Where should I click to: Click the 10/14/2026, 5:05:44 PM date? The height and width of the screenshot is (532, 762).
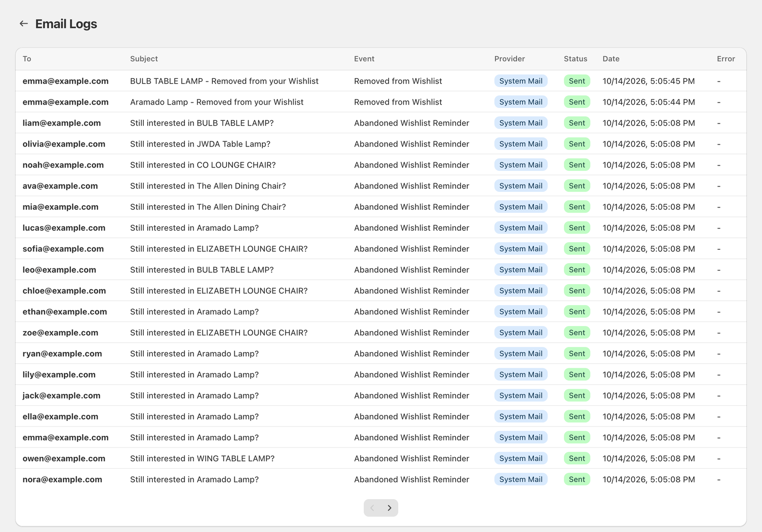(x=649, y=102)
